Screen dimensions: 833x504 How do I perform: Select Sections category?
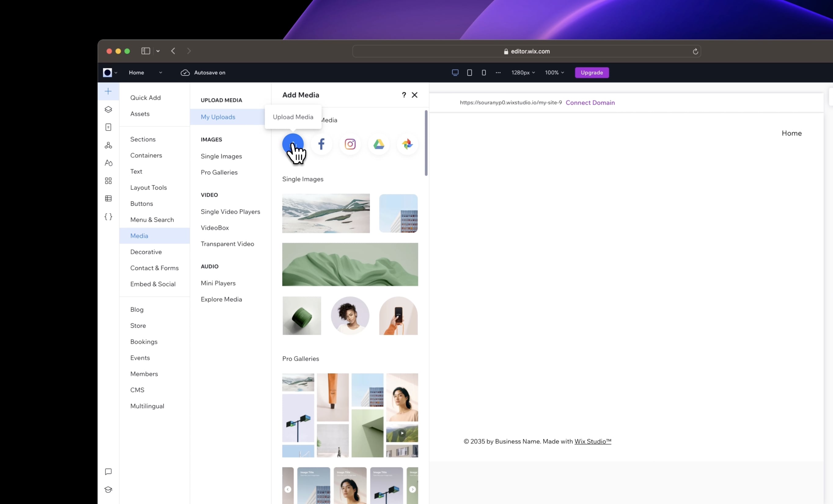click(x=143, y=139)
